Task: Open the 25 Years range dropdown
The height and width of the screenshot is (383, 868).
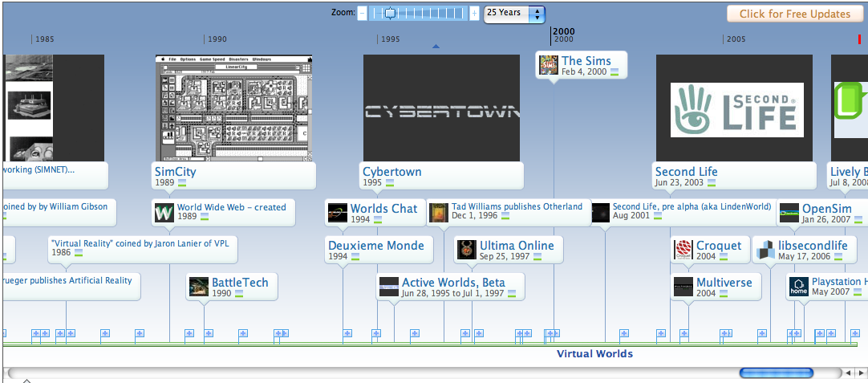Action: [x=514, y=14]
